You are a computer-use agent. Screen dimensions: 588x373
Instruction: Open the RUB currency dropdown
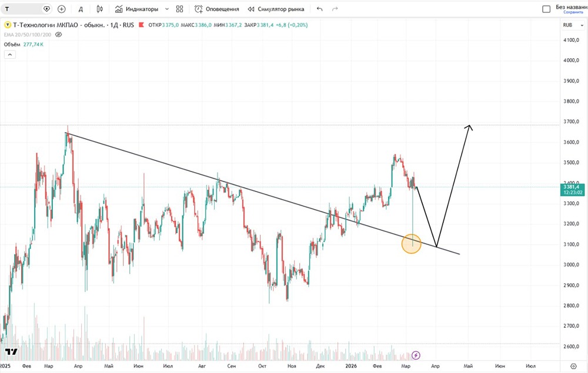tap(573, 25)
